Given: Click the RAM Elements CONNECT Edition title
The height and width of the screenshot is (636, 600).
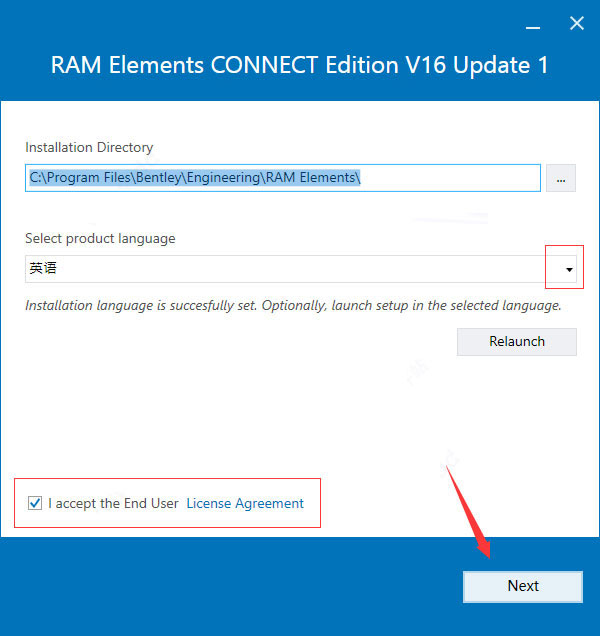Looking at the screenshot, I should pos(299,65).
